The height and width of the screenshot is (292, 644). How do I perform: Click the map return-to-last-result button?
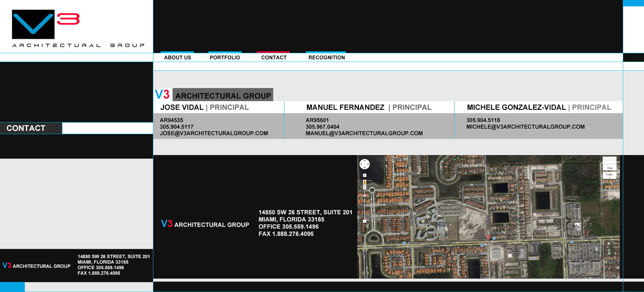click(x=365, y=175)
